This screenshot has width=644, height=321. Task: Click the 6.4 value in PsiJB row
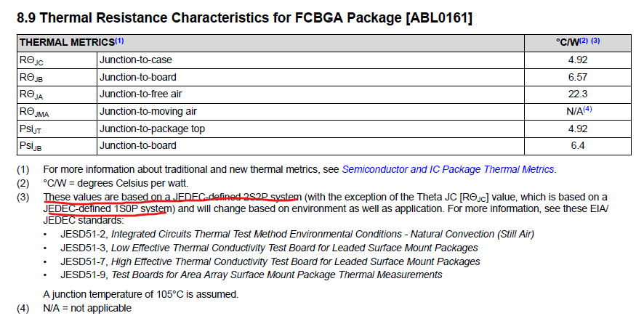[x=577, y=146]
